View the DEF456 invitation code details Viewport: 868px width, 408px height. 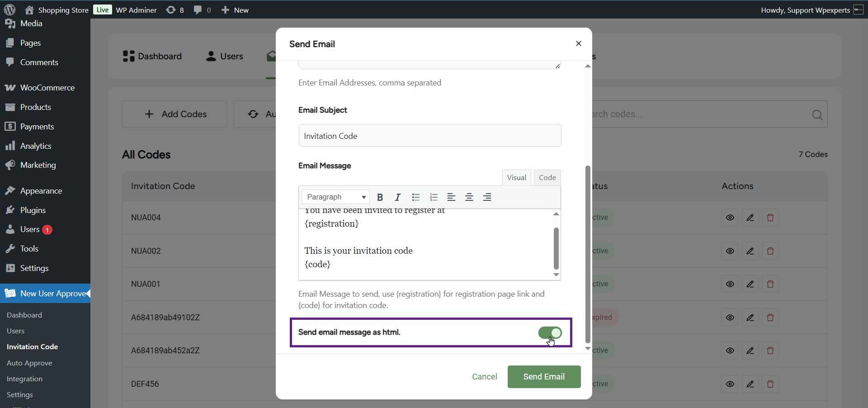(730, 384)
